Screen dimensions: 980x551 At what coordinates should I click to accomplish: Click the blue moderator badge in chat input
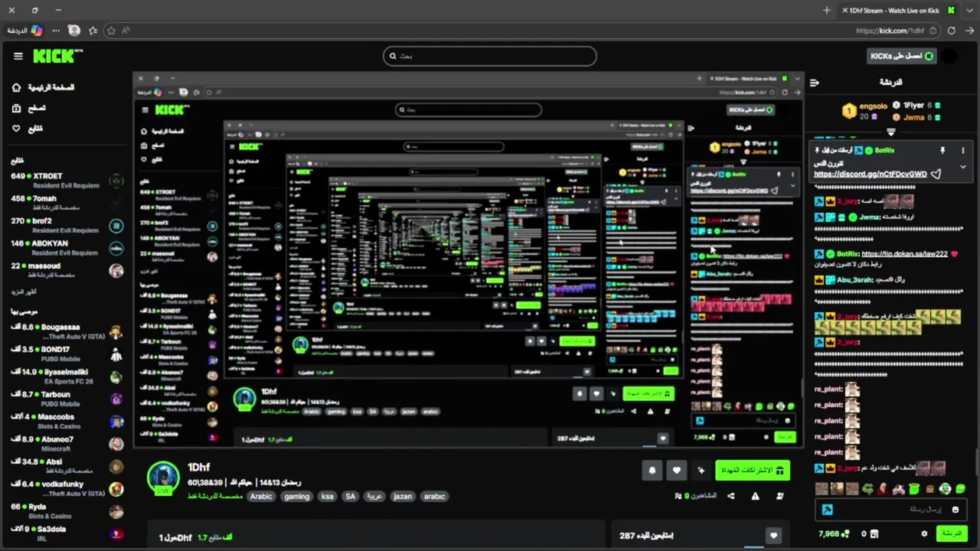click(x=827, y=510)
